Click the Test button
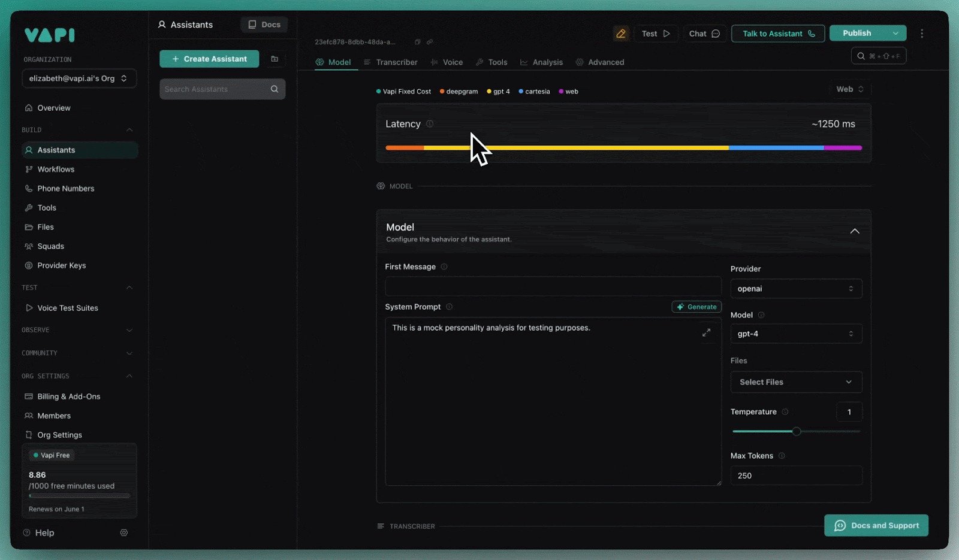Image resolution: width=959 pixels, height=560 pixels. pos(656,34)
